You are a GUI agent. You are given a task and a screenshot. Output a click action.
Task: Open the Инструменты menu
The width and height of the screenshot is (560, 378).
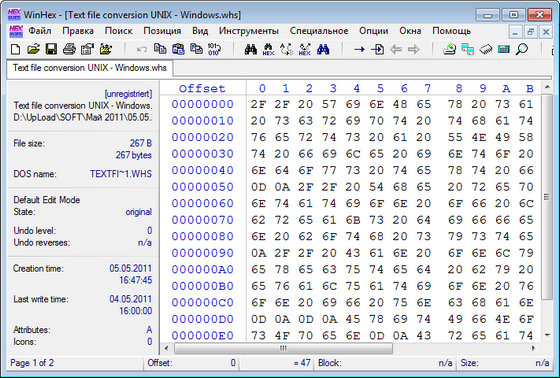249,31
